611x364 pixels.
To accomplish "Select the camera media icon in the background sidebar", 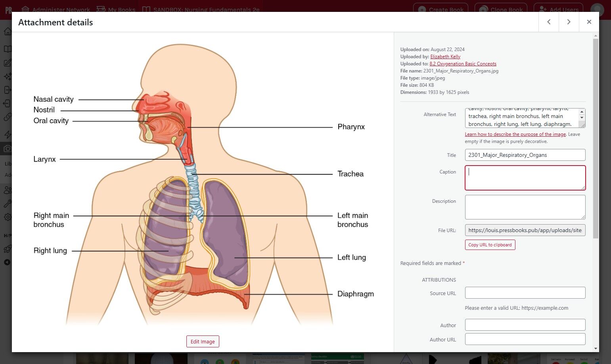I will tap(7, 149).
